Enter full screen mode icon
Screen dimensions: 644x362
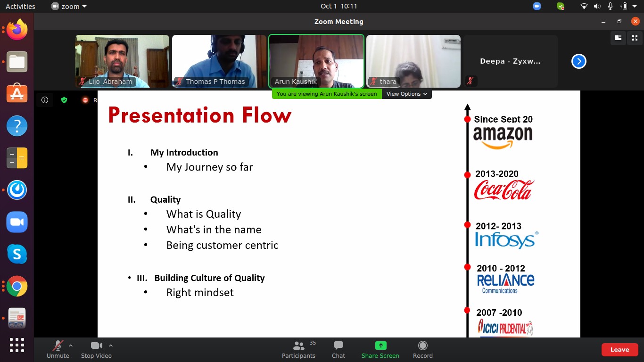click(x=635, y=38)
